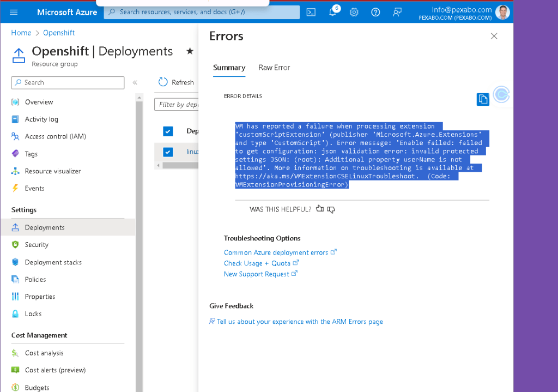Open Properties in the sidebar

(40, 297)
